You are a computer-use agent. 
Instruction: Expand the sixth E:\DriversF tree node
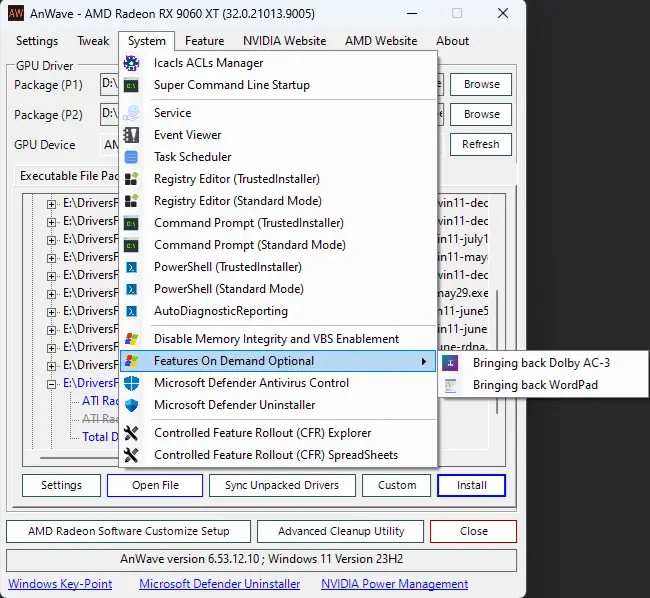[51, 294]
